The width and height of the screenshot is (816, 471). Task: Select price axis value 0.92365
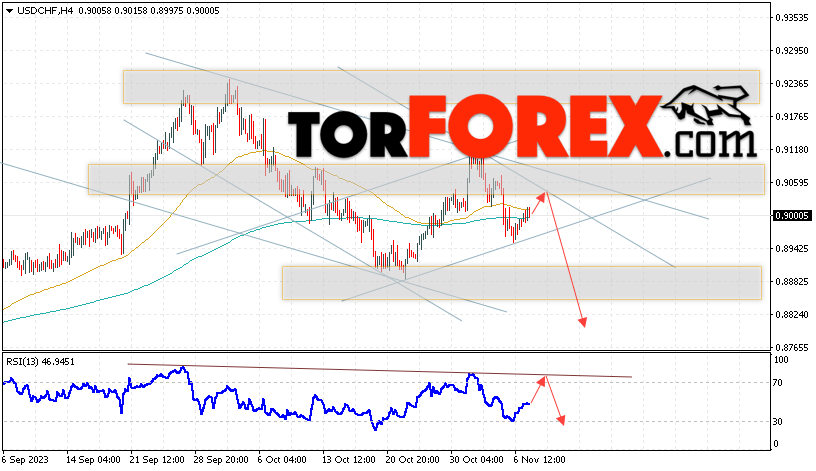(792, 83)
